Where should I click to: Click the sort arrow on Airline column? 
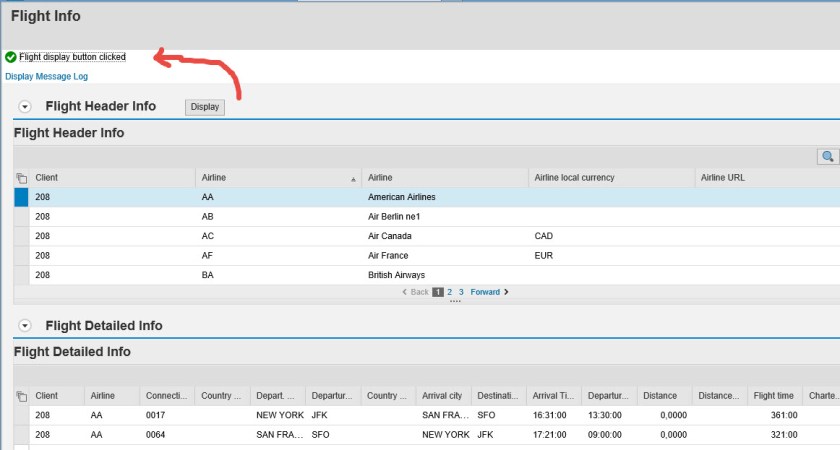[353, 179]
